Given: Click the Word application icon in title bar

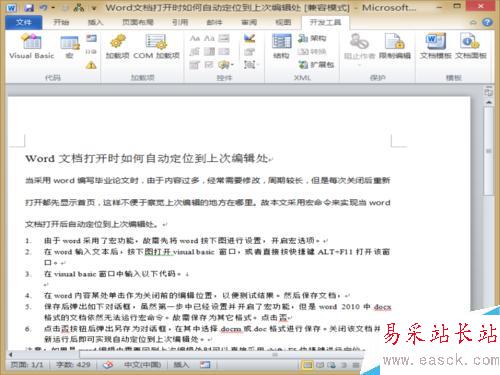Looking at the screenshot, I should pyautogui.click(x=11, y=7).
